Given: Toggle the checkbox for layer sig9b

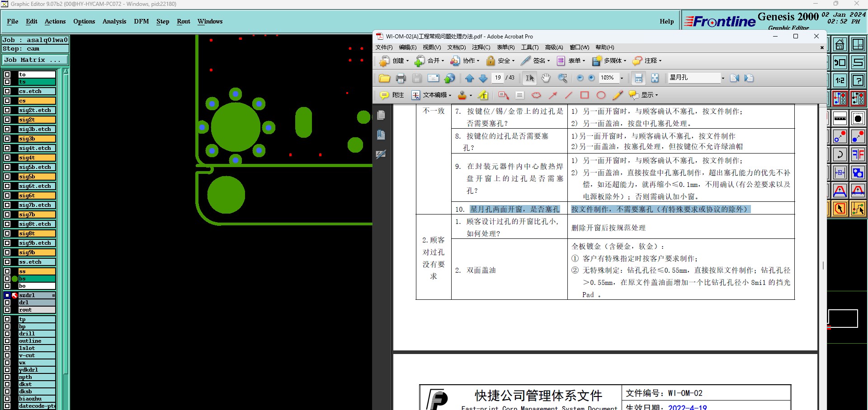Looking at the screenshot, I should pos(7,252).
